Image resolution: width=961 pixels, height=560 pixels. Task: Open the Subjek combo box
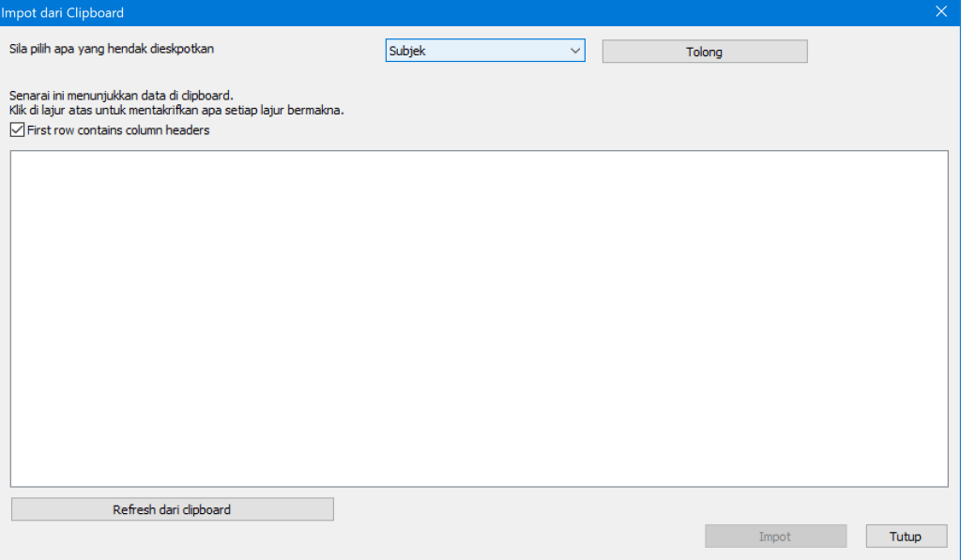coord(484,51)
